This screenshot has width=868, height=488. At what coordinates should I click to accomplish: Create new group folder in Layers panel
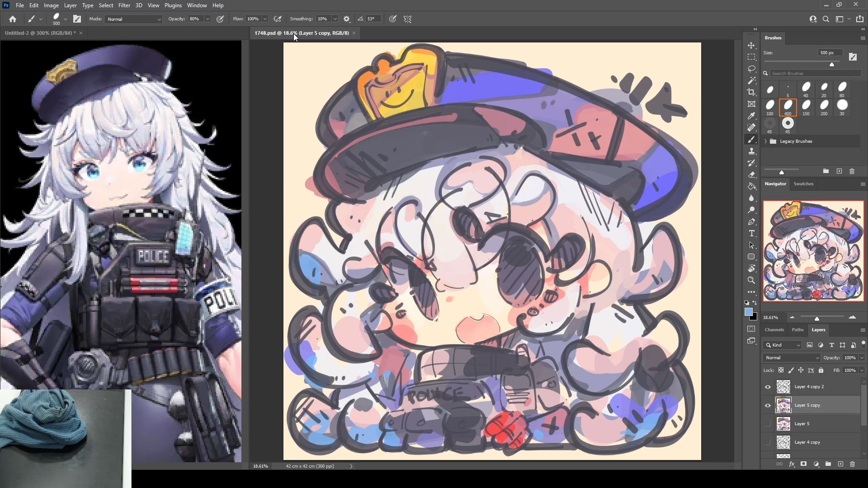pos(828,464)
